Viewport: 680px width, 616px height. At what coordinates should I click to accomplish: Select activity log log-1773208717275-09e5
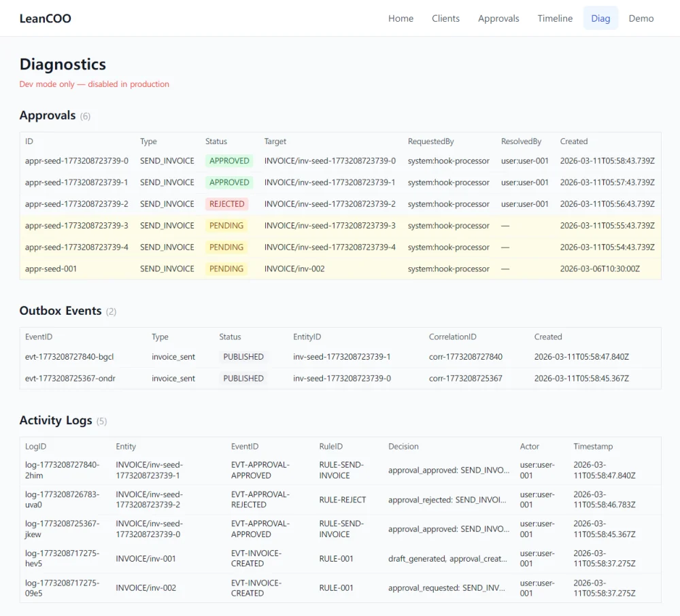[x=62, y=588]
